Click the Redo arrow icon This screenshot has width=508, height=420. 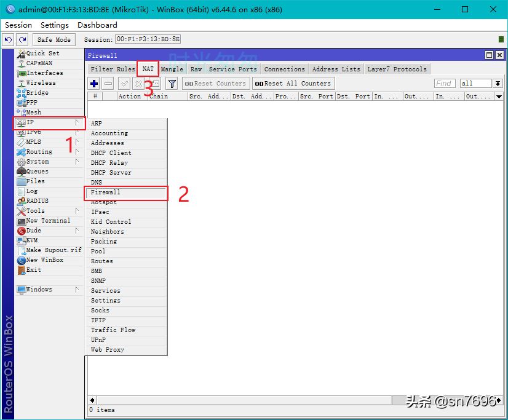[22, 39]
